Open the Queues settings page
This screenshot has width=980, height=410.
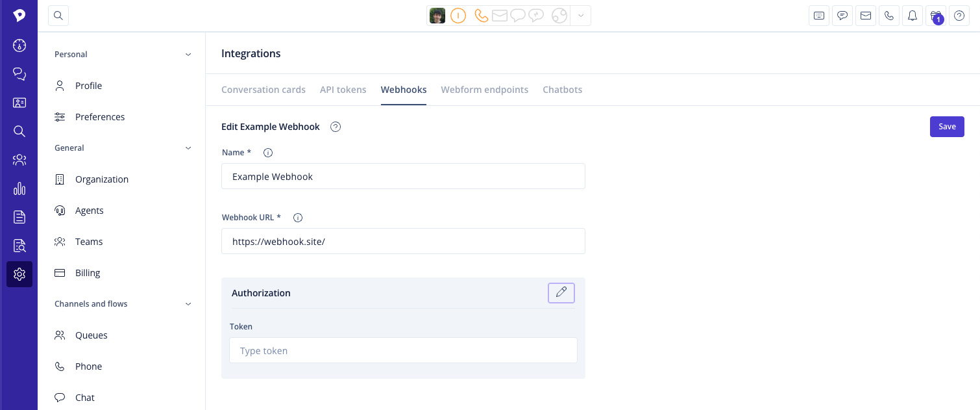pos(91,335)
